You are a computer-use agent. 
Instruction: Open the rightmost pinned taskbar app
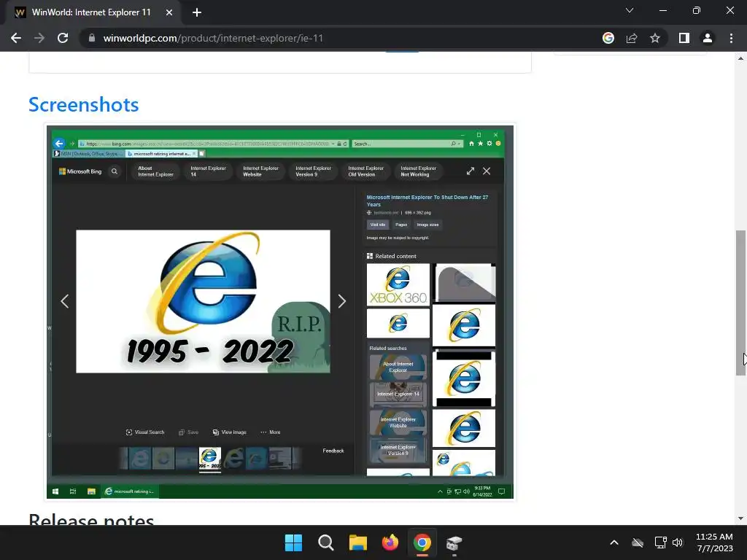454,542
